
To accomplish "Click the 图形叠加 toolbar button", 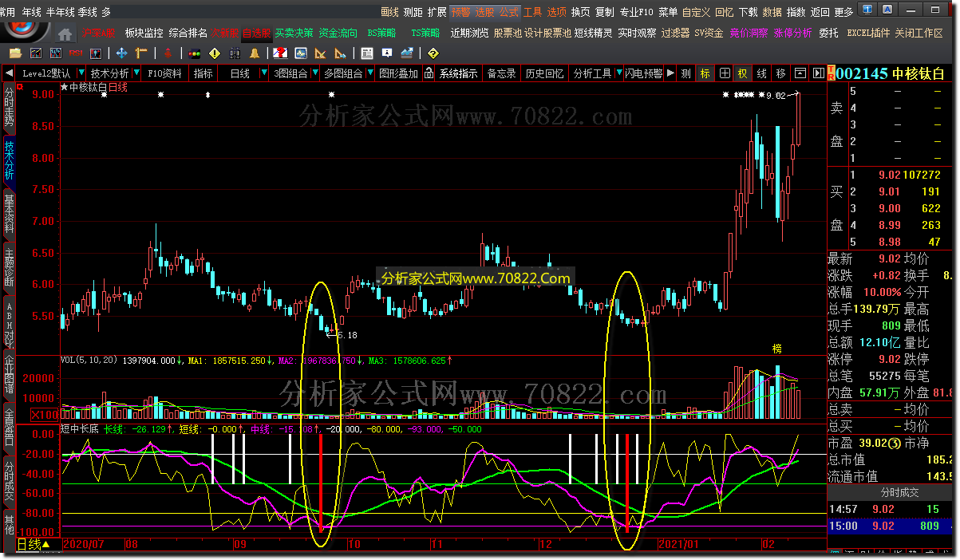I will point(398,73).
